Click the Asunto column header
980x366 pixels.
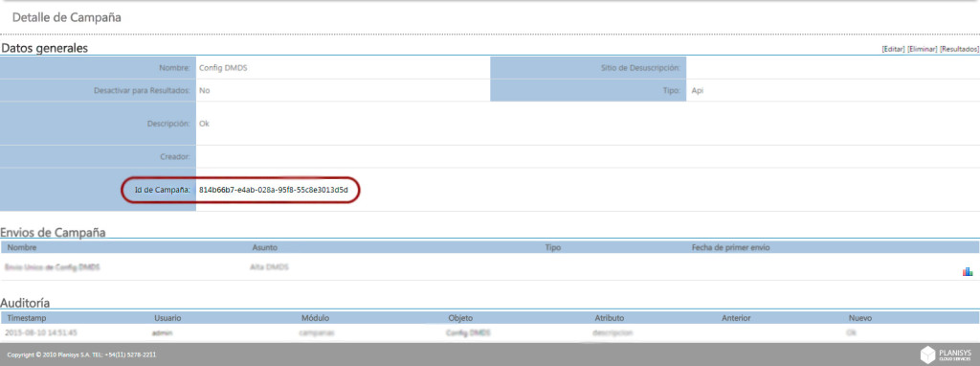[x=264, y=248]
